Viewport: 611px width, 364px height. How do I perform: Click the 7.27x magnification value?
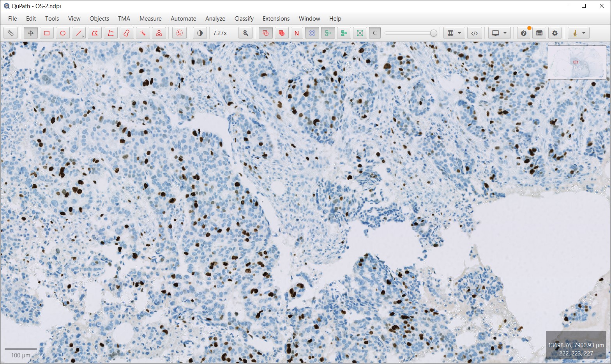tap(220, 33)
